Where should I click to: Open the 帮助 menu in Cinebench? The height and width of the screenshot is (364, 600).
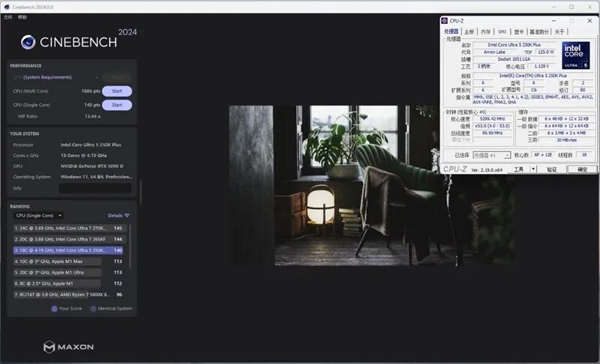click(22, 16)
